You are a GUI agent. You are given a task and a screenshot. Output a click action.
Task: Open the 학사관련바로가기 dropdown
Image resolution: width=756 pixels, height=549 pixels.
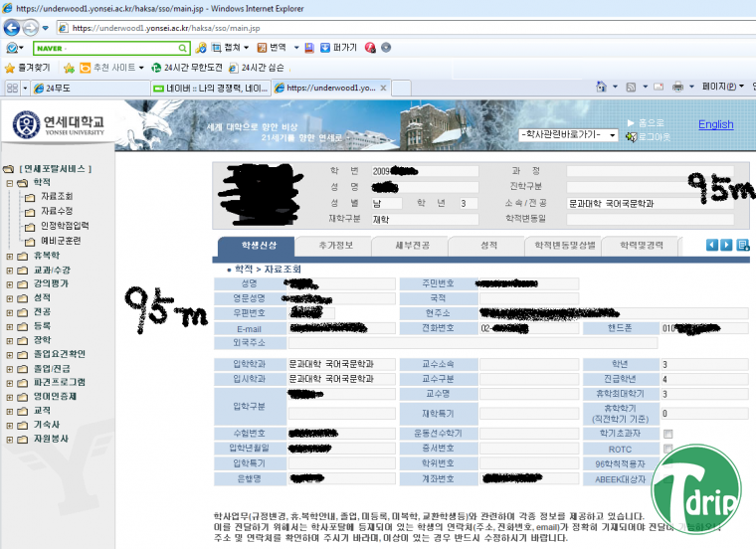point(568,135)
